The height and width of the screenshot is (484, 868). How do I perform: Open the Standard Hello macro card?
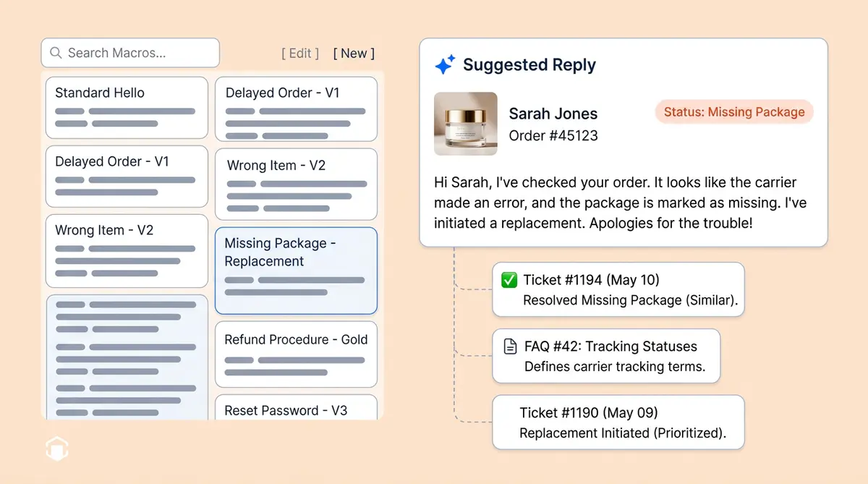127,109
